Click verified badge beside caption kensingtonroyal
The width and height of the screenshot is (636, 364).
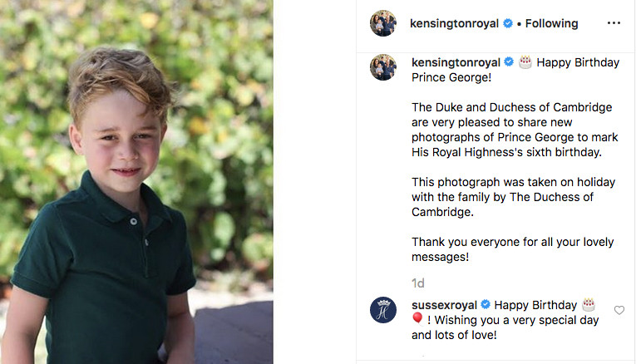tap(508, 62)
